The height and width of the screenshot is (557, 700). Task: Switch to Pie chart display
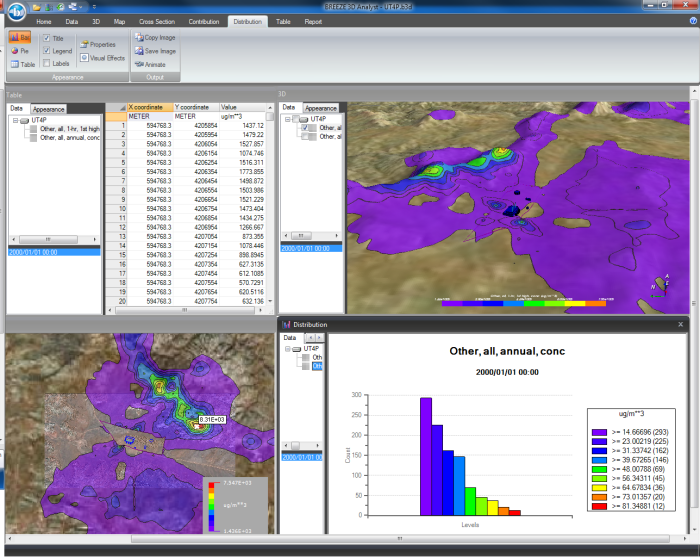tap(20, 50)
